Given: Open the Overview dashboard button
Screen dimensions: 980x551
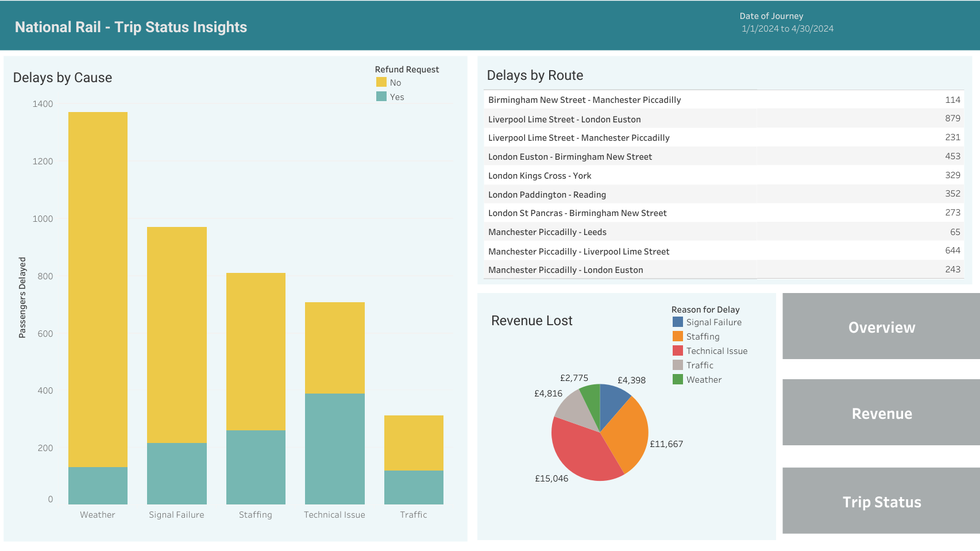Looking at the screenshot, I should pyautogui.click(x=881, y=326).
